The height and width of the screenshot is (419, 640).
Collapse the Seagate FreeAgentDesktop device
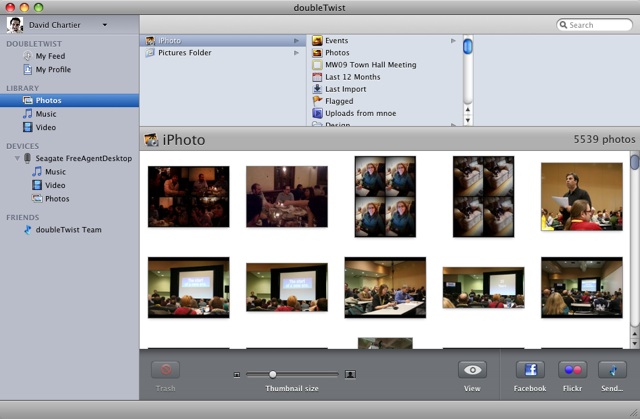pos(17,158)
